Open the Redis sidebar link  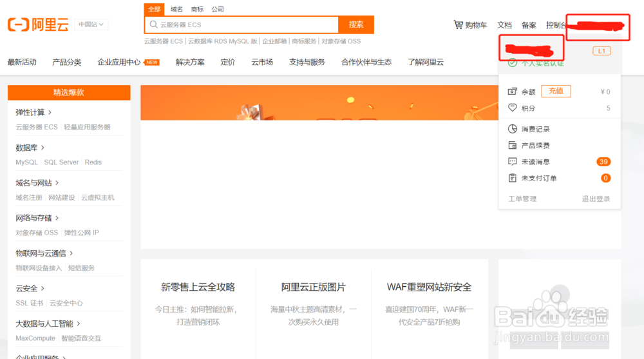click(93, 162)
